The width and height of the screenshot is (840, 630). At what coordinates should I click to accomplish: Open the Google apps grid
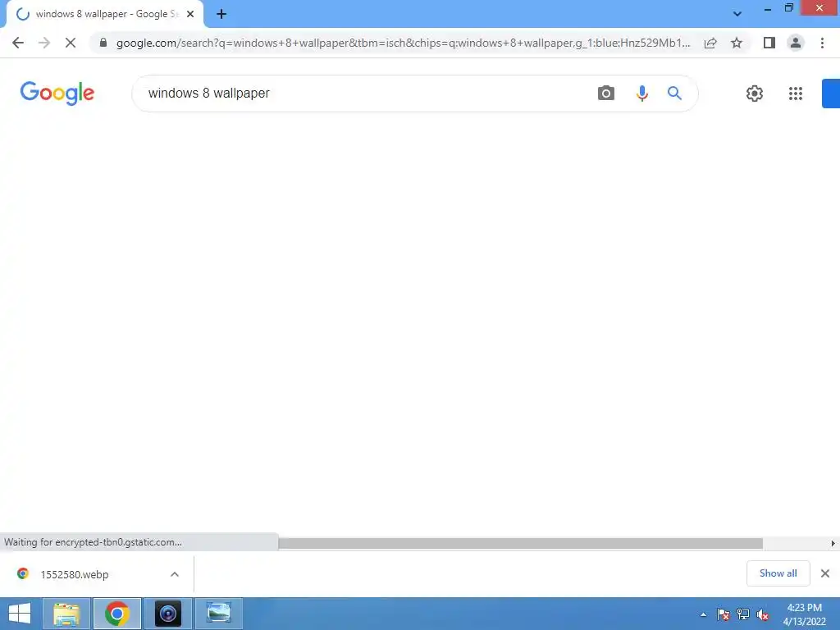(x=796, y=94)
